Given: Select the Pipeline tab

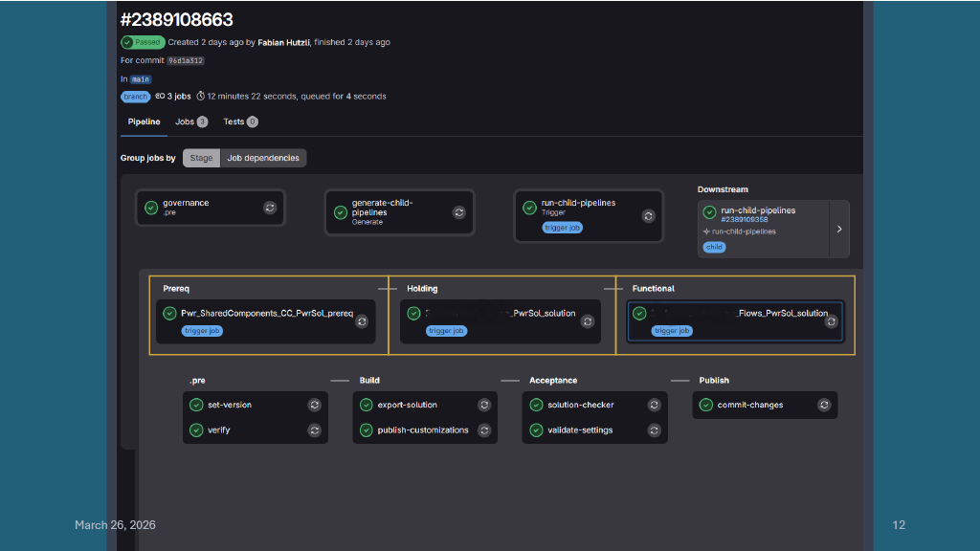Looking at the screenshot, I should [145, 121].
